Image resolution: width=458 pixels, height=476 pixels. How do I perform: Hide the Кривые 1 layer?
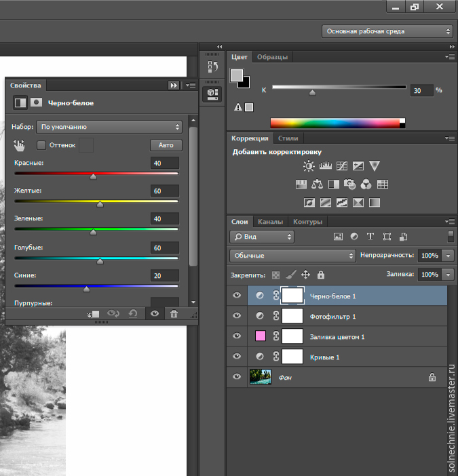[x=237, y=356]
